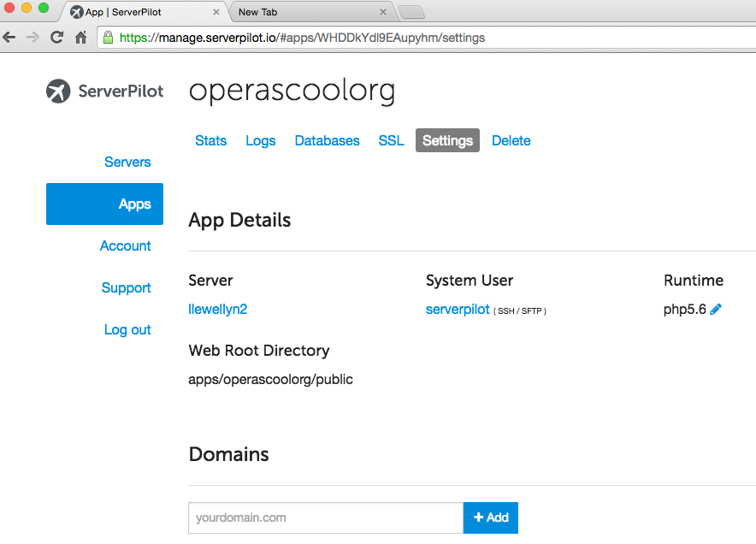Open a new browser tab button
Viewport: 756px width, 544px height.
click(x=411, y=12)
